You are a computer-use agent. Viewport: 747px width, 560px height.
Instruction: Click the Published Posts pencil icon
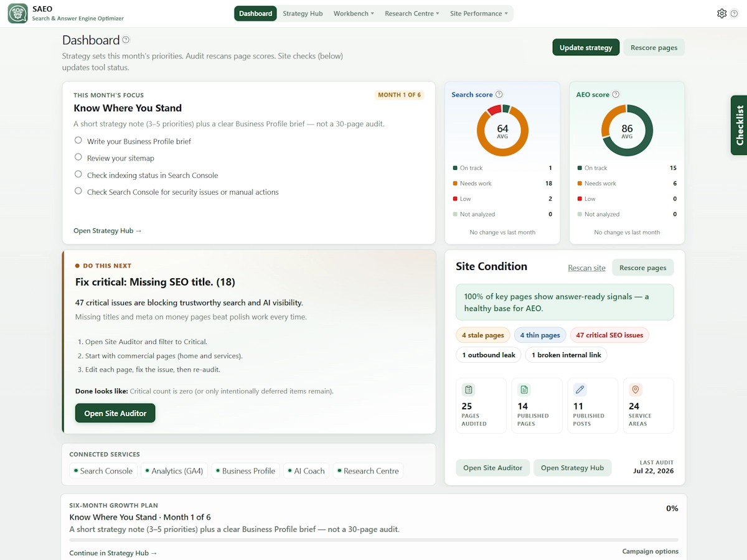coord(580,390)
